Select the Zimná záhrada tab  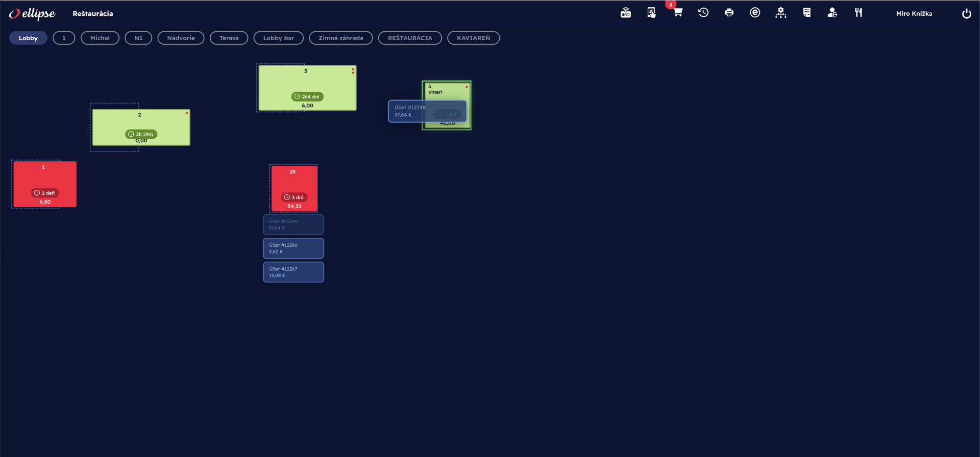click(x=341, y=38)
